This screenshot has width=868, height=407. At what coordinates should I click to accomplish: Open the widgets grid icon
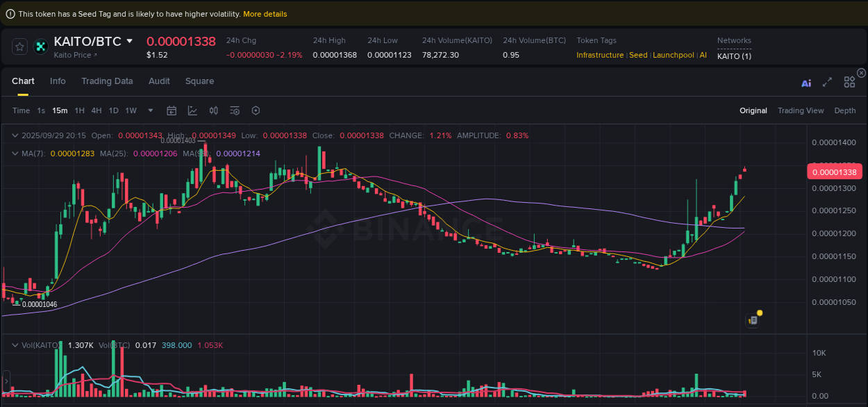pos(849,81)
